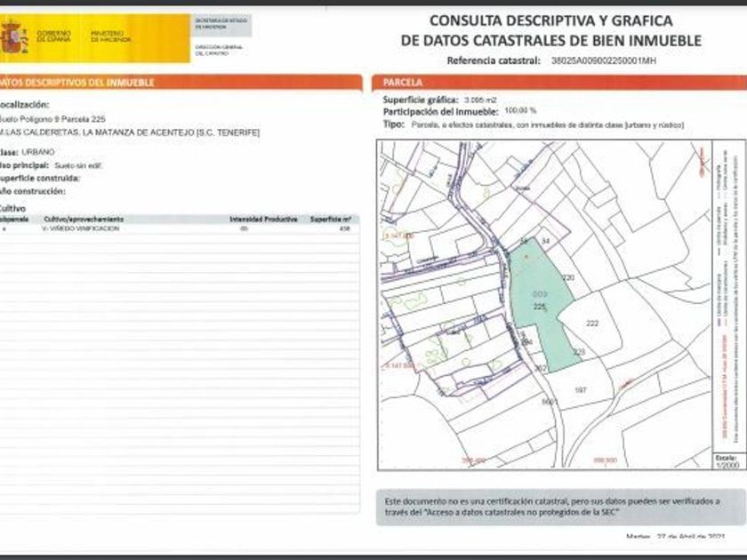Click parcel number 222 on the map
The height and width of the screenshot is (560, 747).
(592, 324)
